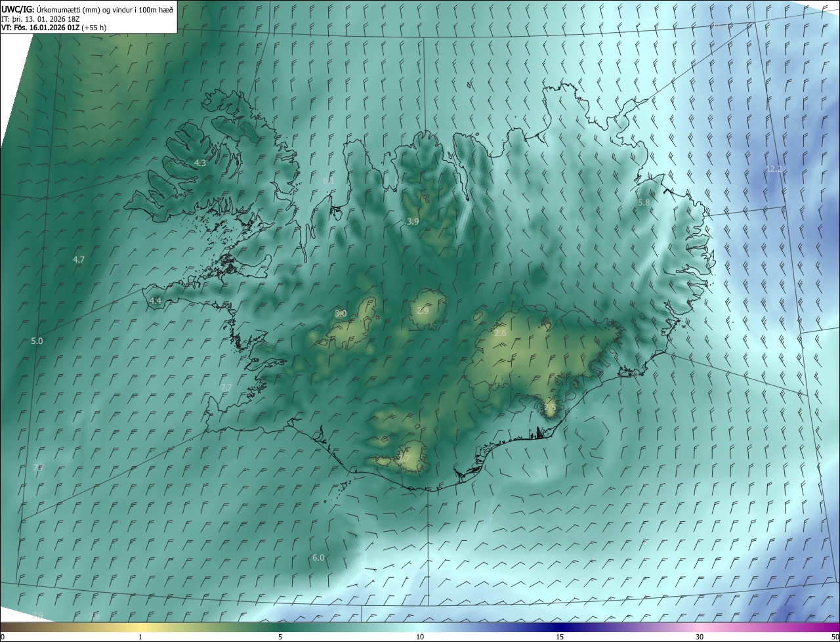Click the 3.0 value on the western glacier
The width and height of the screenshot is (840, 642).
[341, 314]
